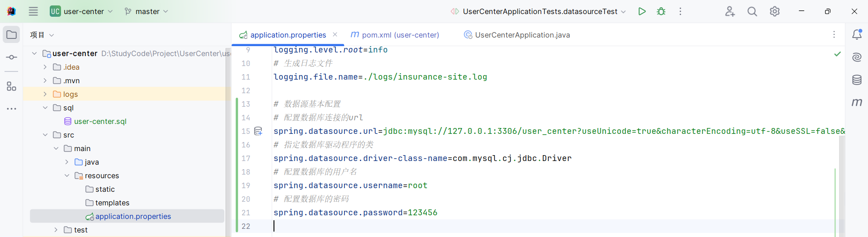Collapse the sql folder

45,108
